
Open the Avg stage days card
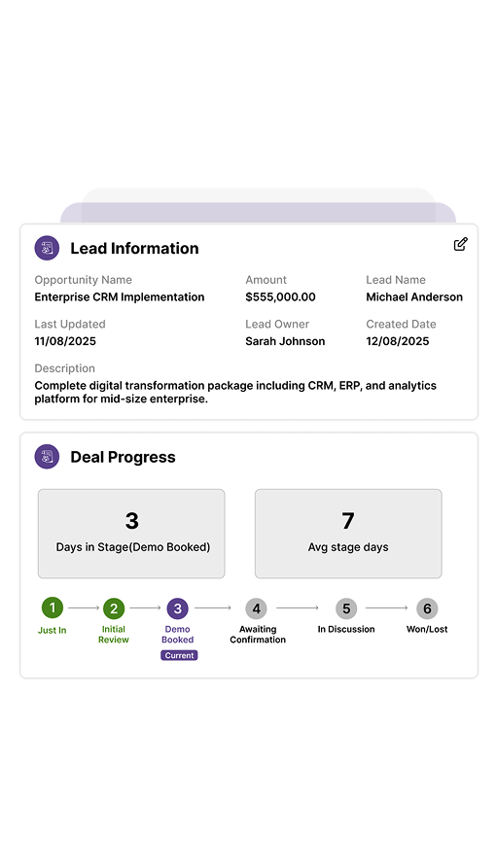(x=348, y=534)
